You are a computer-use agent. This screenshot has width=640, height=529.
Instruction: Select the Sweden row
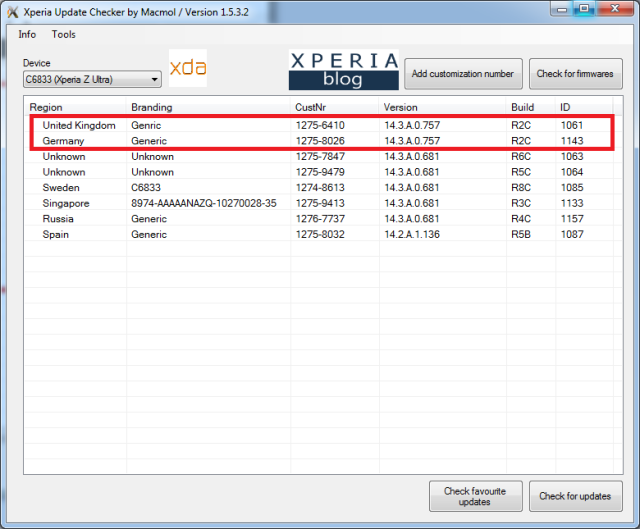[319, 188]
